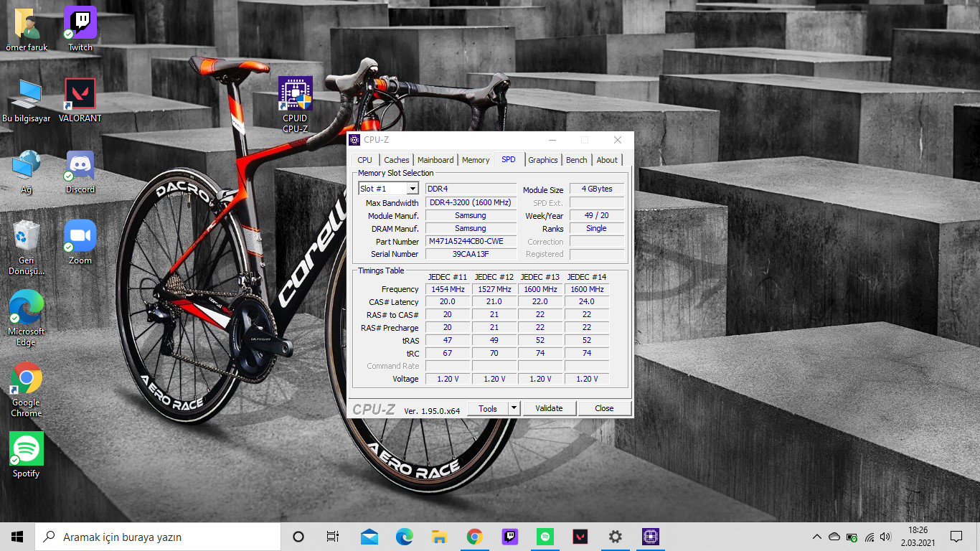Select the SPD tab

[x=509, y=159]
